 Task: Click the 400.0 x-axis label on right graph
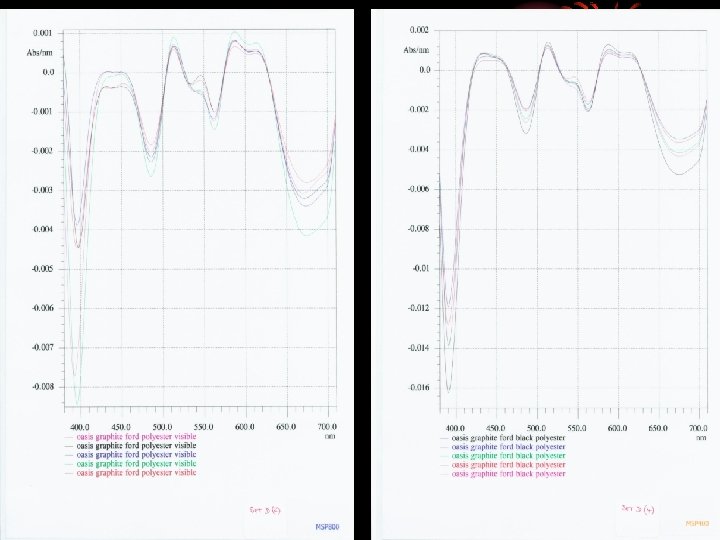pyautogui.click(x=455, y=428)
